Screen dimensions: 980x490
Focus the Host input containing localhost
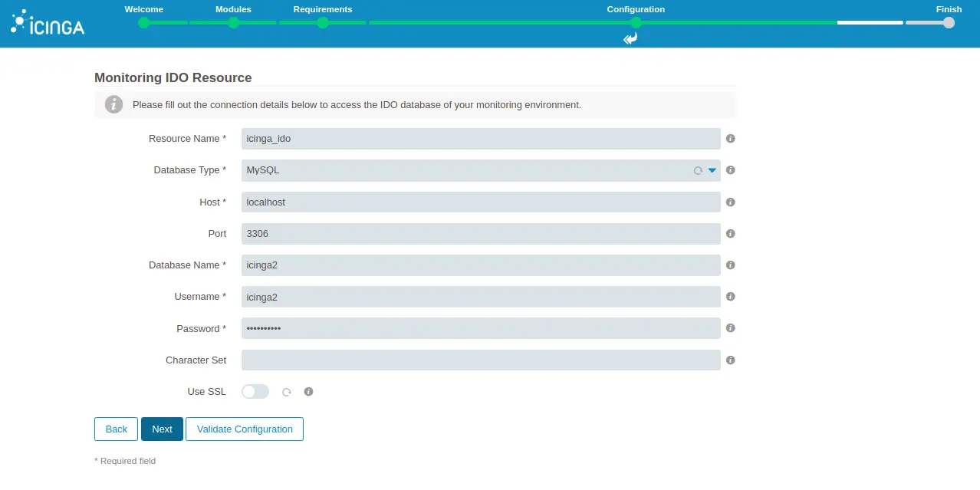(x=481, y=202)
